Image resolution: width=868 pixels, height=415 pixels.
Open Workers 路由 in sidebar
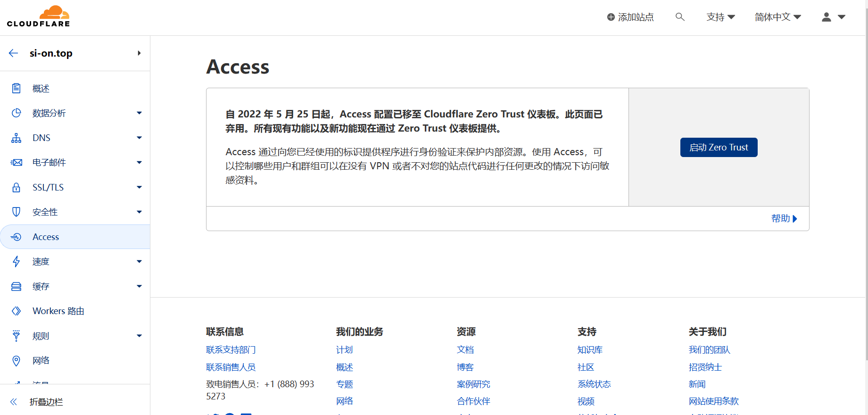pos(75,311)
